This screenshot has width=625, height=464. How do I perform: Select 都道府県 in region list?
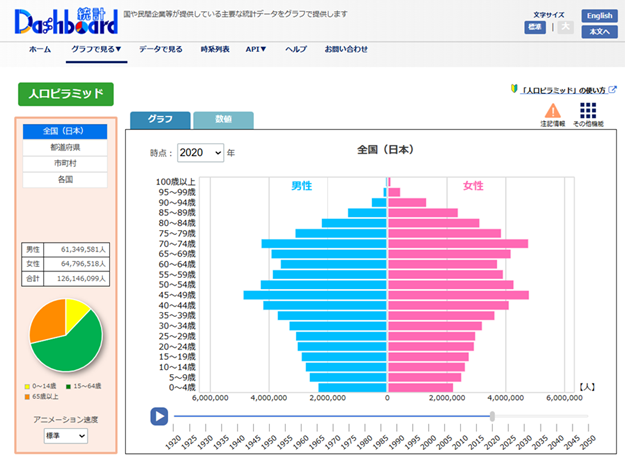[65, 147]
